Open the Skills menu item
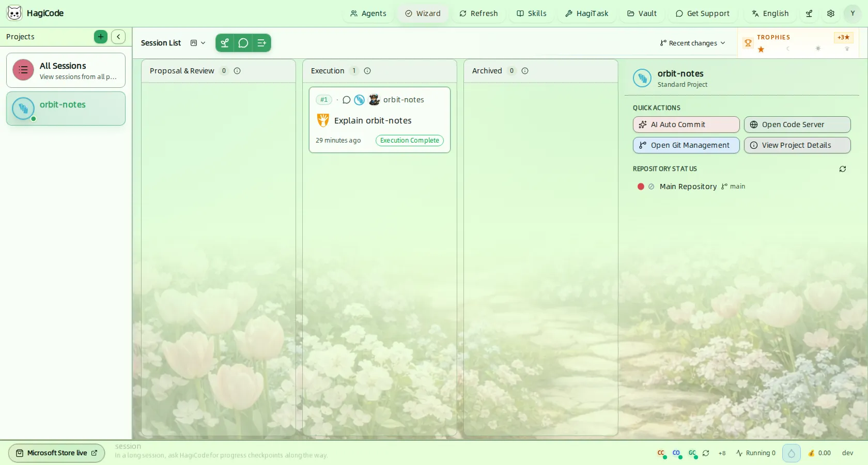The width and height of the screenshot is (868, 465). coord(532,13)
